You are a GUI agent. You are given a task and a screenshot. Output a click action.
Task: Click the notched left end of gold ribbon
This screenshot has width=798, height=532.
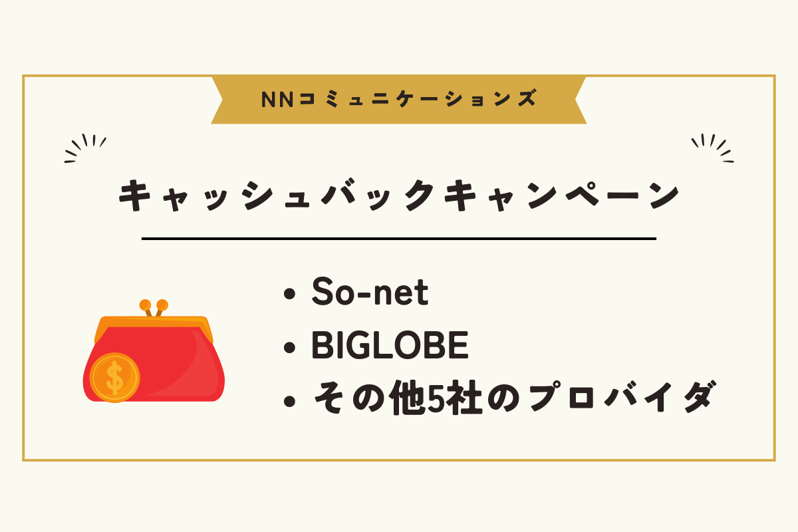(222, 100)
